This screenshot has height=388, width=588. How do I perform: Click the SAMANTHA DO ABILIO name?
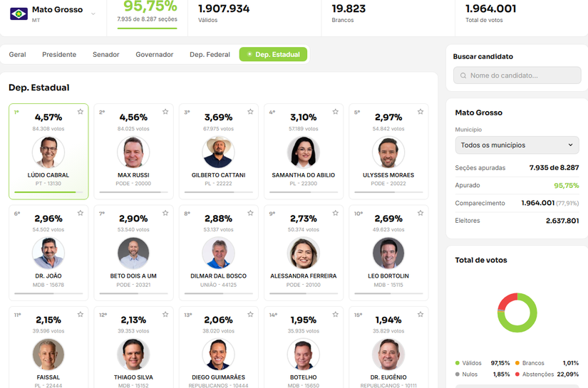(x=304, y=175)
